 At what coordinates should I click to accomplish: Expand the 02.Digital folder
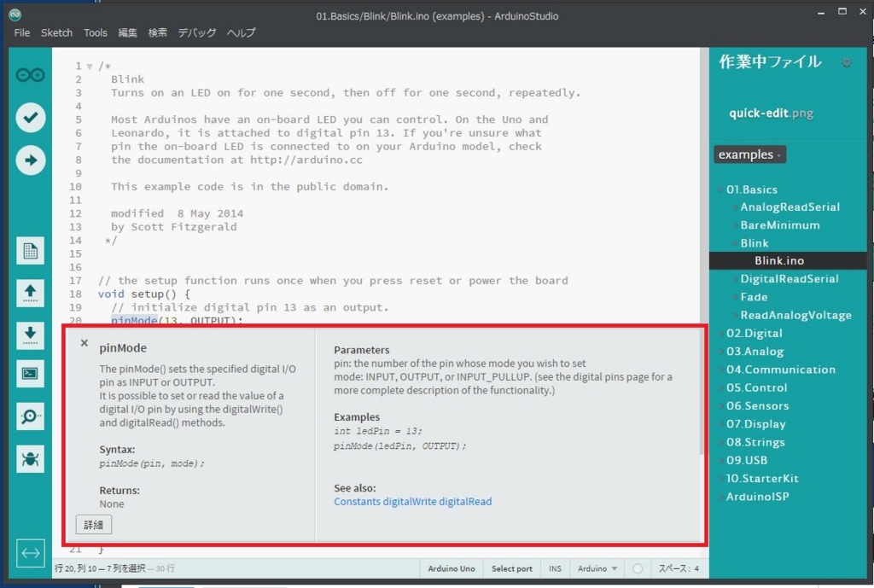pyautogui.click(x=721, y=334)
